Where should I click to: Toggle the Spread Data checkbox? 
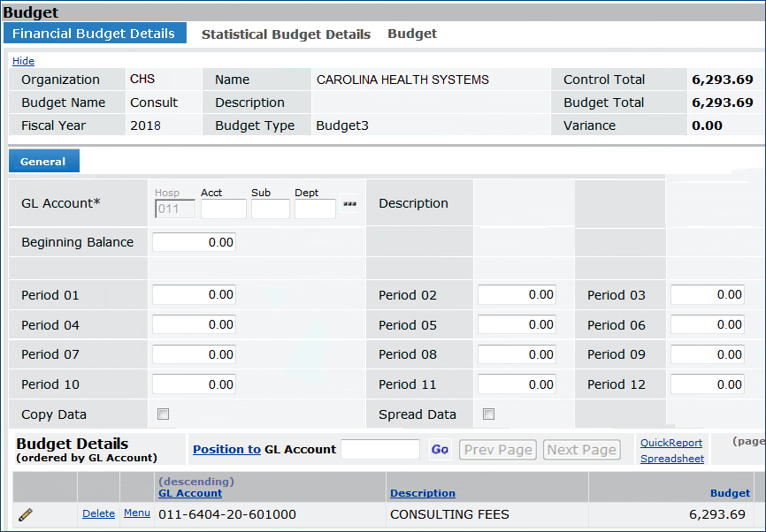pos(489,414)
